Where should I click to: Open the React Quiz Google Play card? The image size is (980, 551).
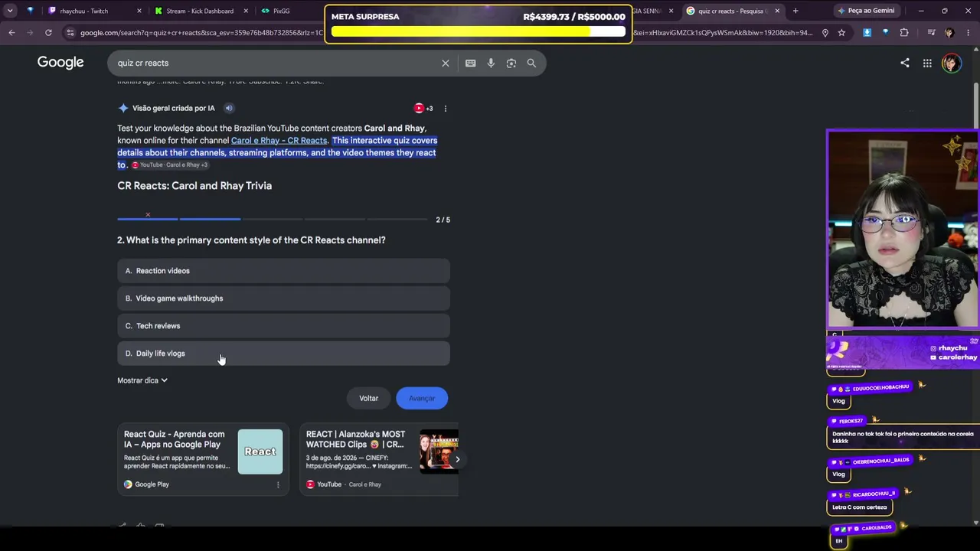(203, 459)
